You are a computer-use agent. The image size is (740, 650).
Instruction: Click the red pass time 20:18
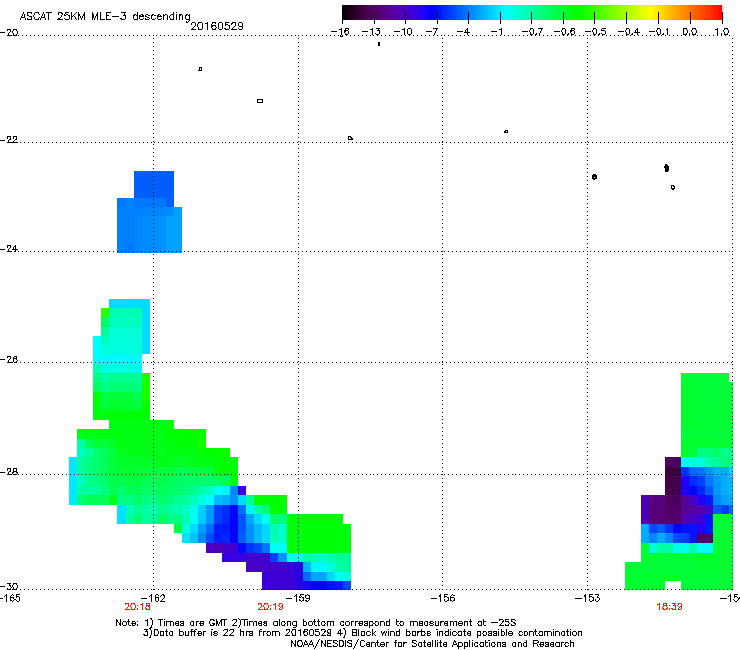137,607
